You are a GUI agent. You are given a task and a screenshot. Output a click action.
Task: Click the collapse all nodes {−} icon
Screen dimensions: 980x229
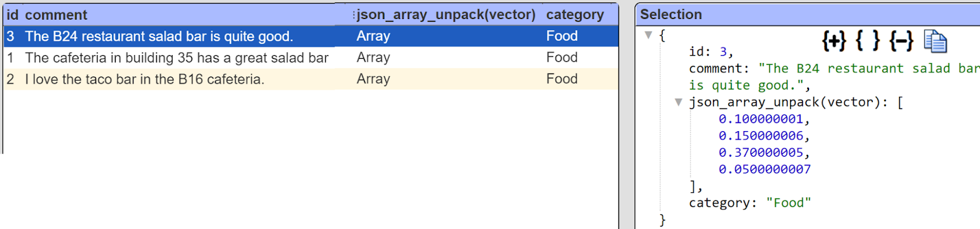click(902, 41)
